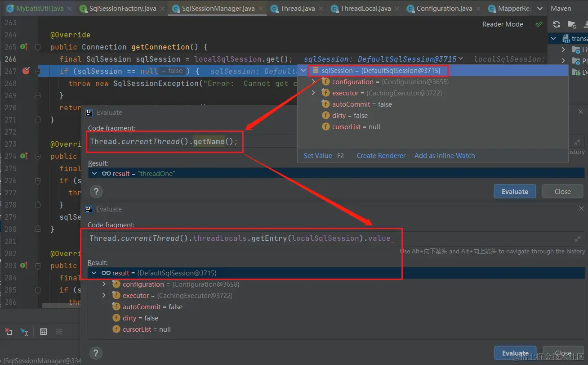Select dirty = false in the popup

(345, 116)
